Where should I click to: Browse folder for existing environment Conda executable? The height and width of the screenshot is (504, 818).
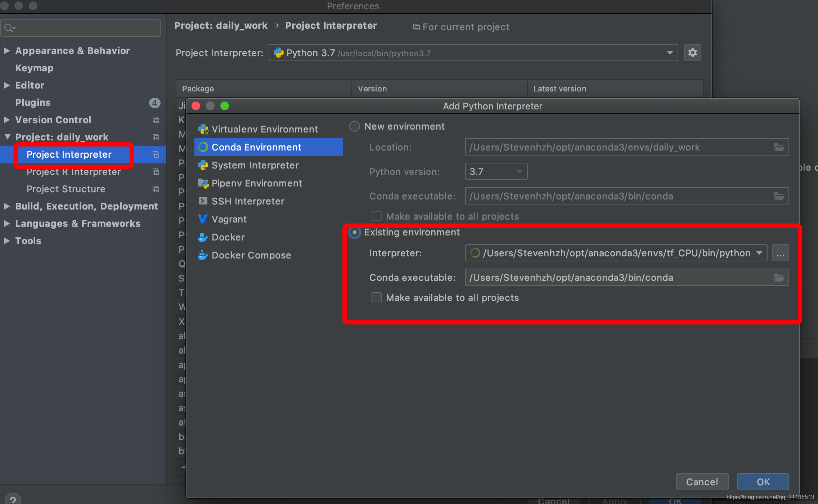[x=779, y=278]
